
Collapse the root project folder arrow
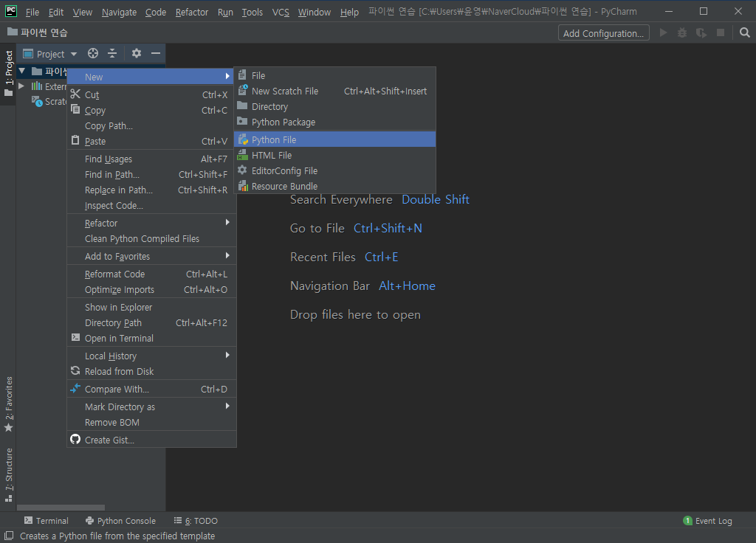[x=21, y=72]
